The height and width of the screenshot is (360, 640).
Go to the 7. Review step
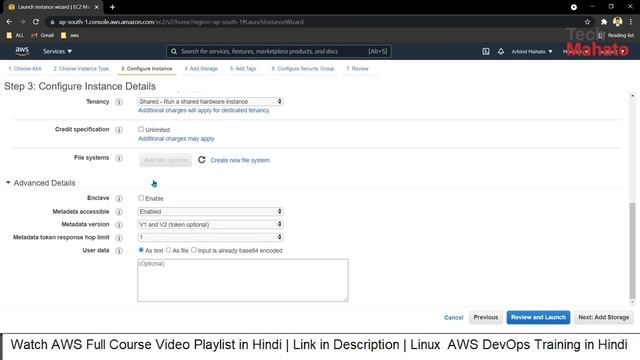point(357,69)
